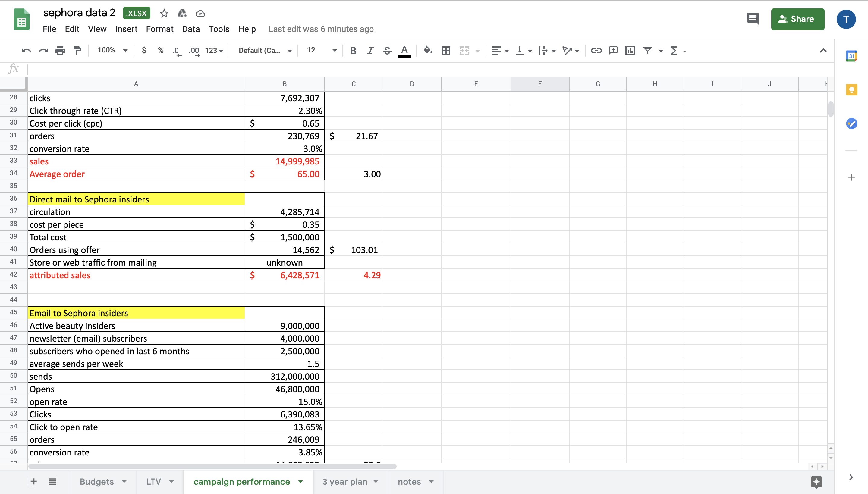Viewport: 868px width, 494px height.
Task: Select cell B34 containing 65.00
Action: 285,174
